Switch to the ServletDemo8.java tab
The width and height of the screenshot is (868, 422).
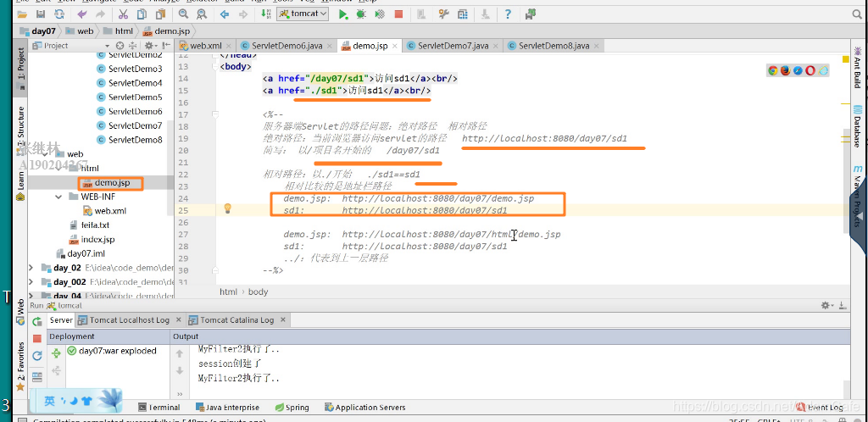point(554,46)
